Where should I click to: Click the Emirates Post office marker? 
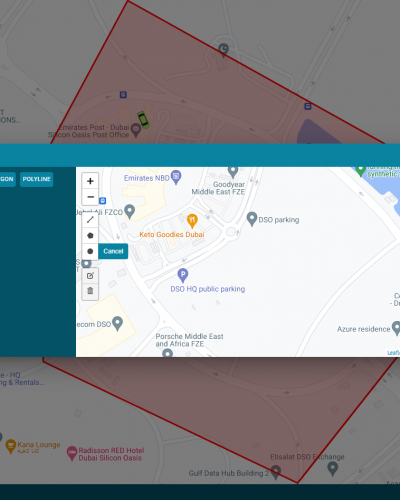136,130
